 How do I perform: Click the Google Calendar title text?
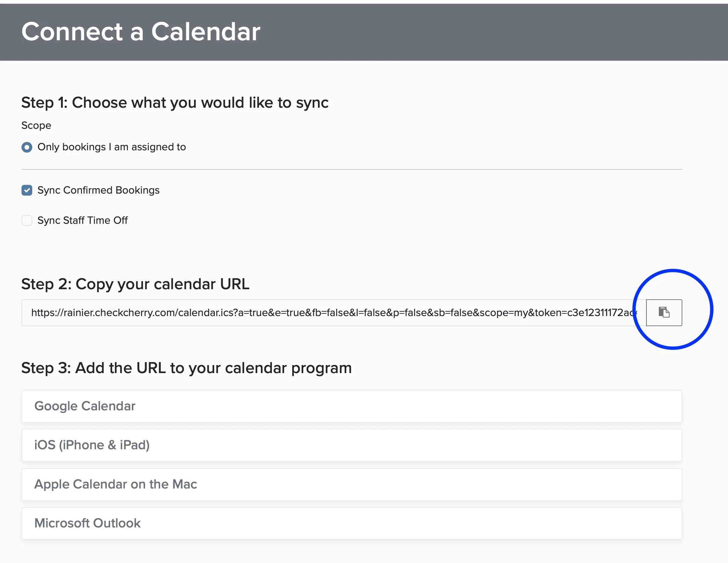pos(85,406)
